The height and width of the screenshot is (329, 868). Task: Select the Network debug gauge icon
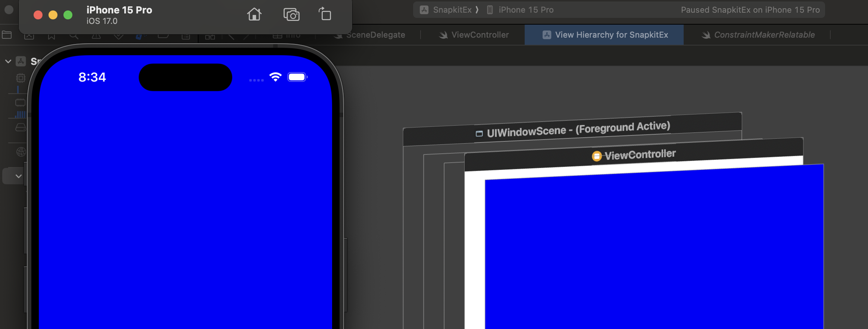click(21, 152)
